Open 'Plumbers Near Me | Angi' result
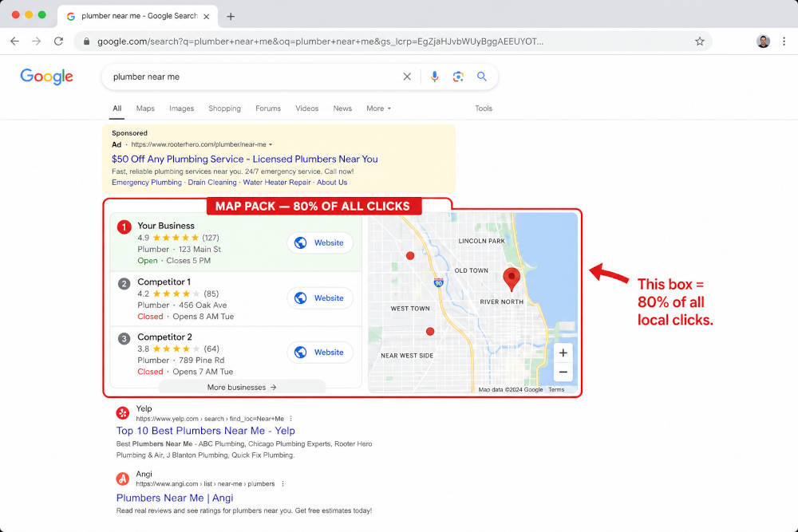This screenshot has height=532, width=798. (175, 498)
